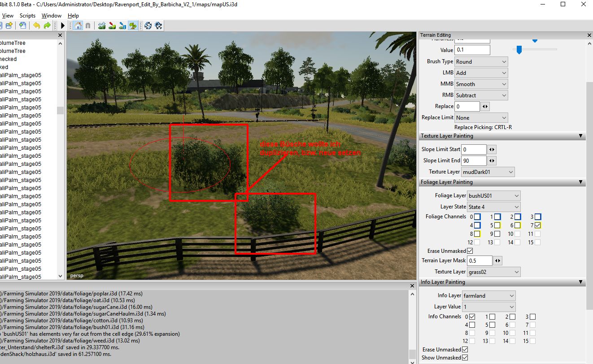Select the foliage paint mode icon
Viewport: 593px width, 364px height.
[133, 26]
